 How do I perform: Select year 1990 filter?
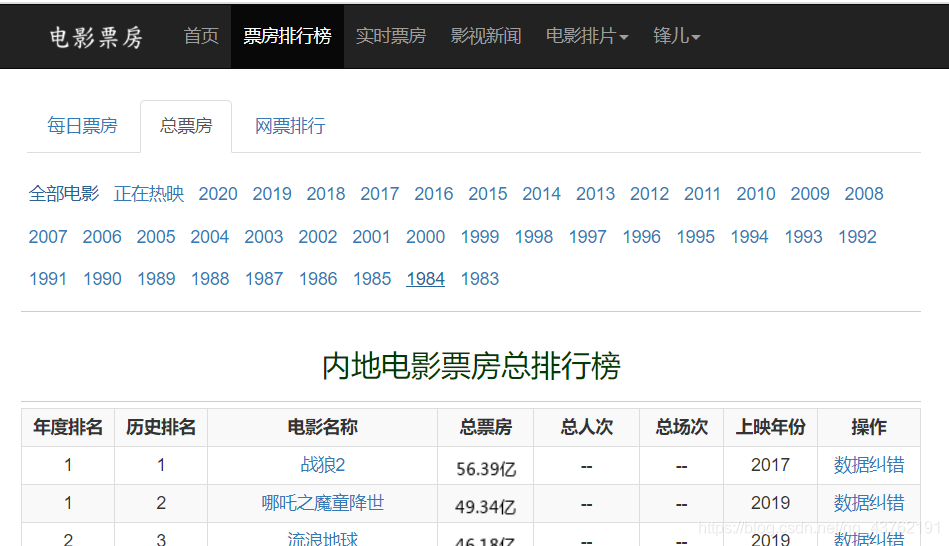[102, 279]
